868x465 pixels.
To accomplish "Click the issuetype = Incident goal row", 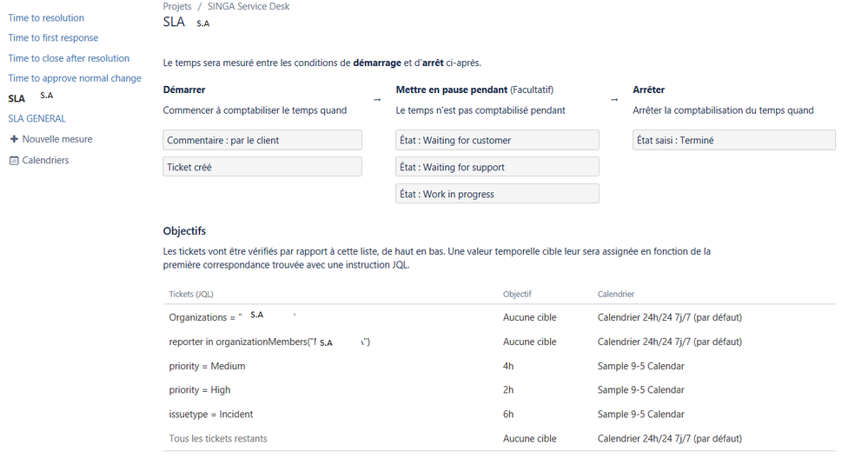I will click(500, 414).
